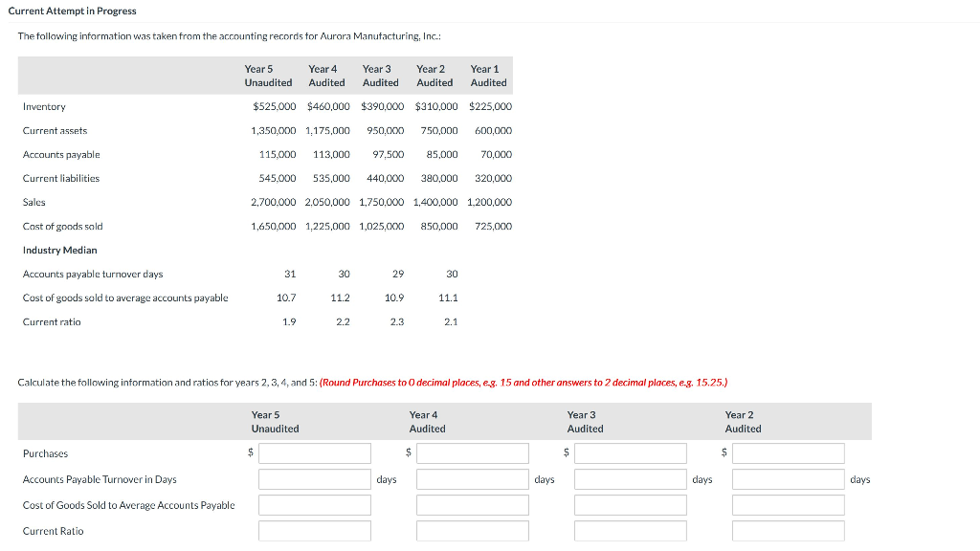Viewport: 980px width, 551px height.
Task: Click Year 3 accounts payable 97,500
Action: 389,154
